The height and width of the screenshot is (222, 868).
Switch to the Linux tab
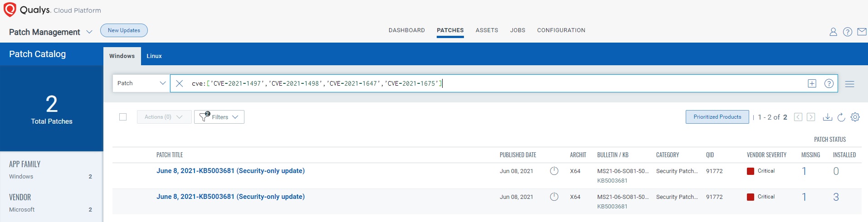coord(154,56)
